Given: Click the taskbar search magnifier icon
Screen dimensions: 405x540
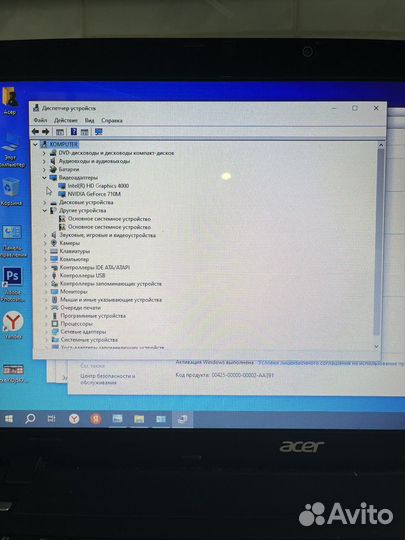Looking at the screenshot, I should (30, 418).
